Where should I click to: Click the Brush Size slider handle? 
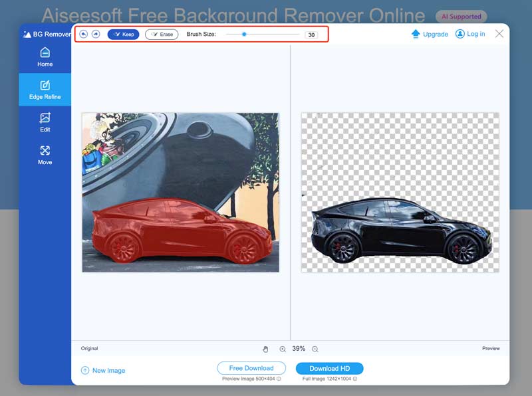pos(244,34)
